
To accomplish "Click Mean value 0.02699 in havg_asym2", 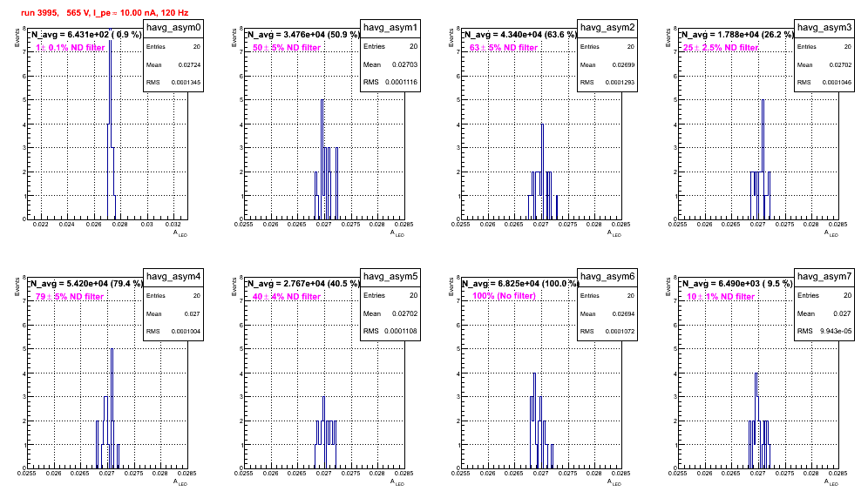I will pyautogui.click(x=623, y=64).
